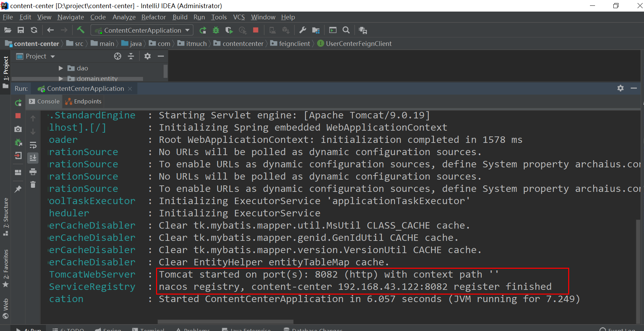Open Project panel gear options
The height and width of the screenshot is (331, 644).
[147, 56]
